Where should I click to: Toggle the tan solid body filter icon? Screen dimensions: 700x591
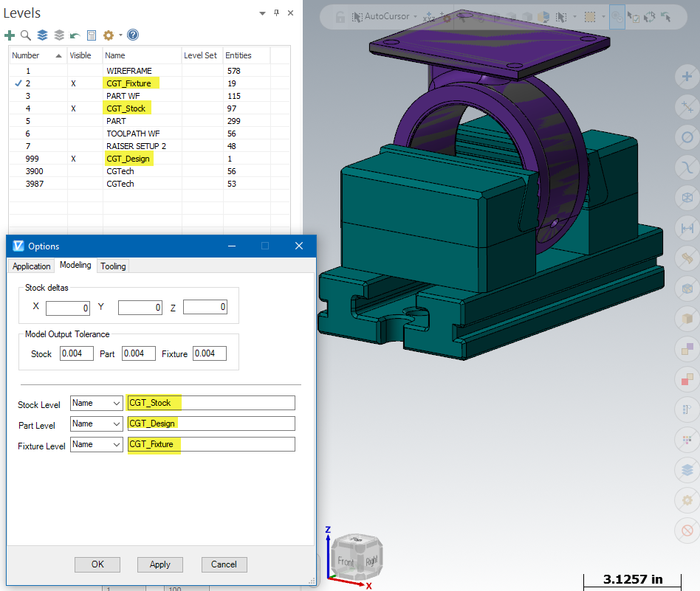687,319
